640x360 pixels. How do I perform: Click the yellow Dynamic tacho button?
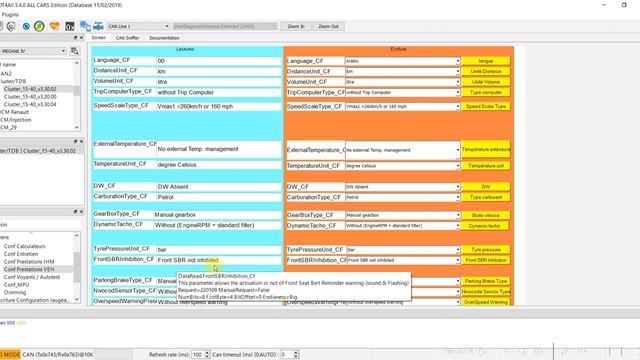(x=484, y=226)
